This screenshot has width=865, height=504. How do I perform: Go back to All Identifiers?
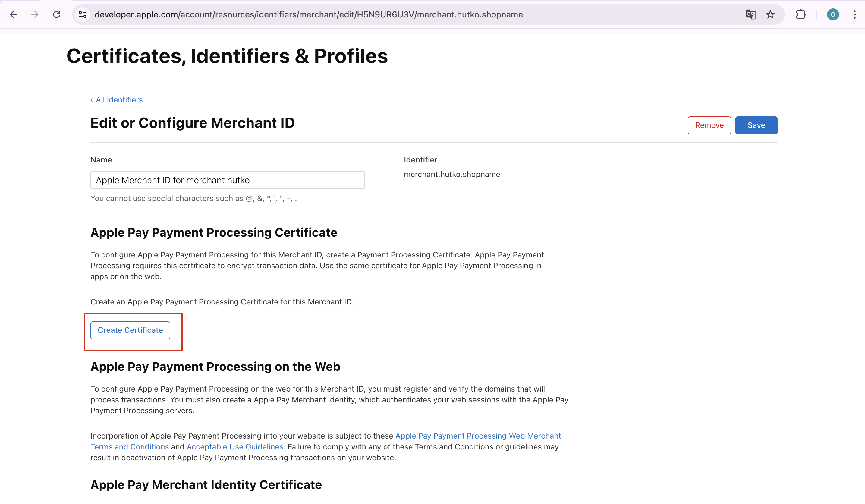[116, 100]
